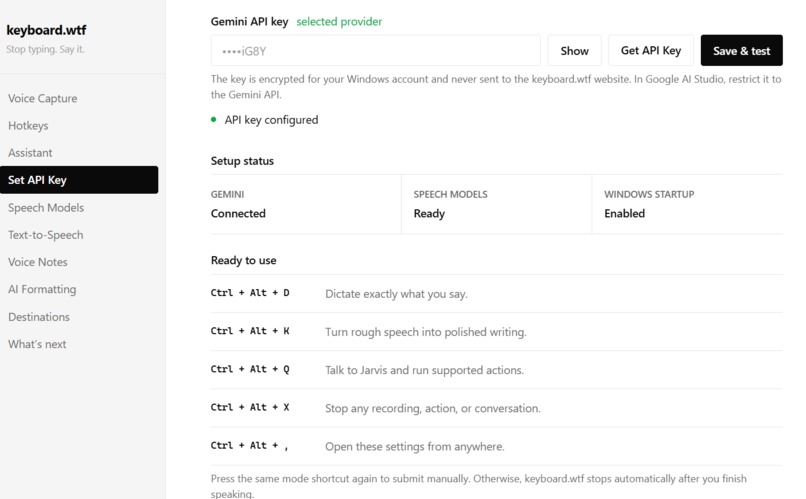806x499 pixels.
Task: Click the Ctrl + Alt + Q shortcut
Action: coord(250,369)
